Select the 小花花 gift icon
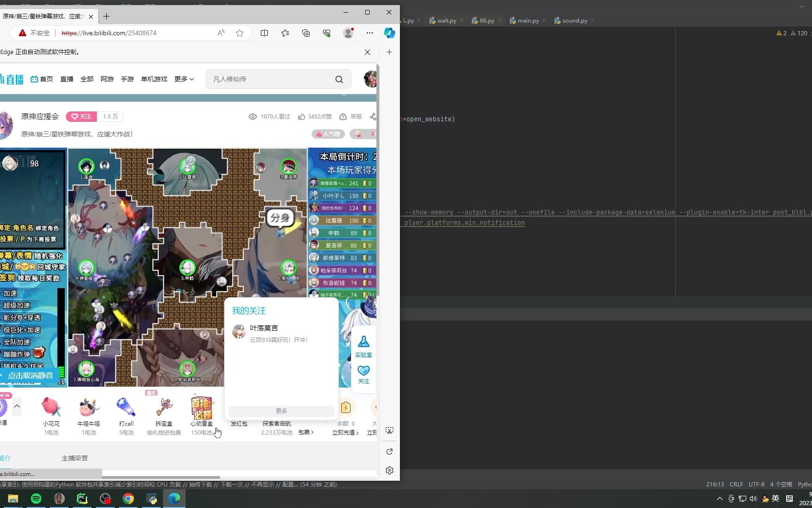Image resolution: width=812 pixels, height=508 pixels. [51, 407]
